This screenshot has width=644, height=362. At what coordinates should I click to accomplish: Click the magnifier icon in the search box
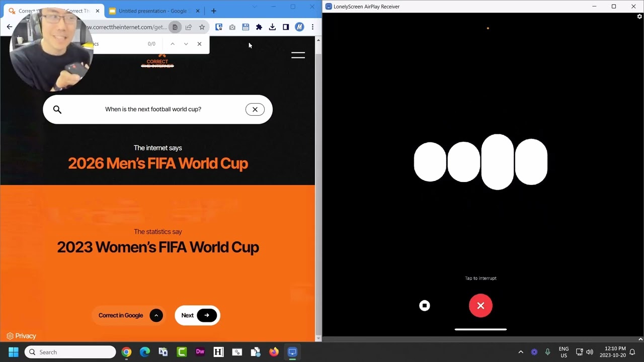coord(57,110)
